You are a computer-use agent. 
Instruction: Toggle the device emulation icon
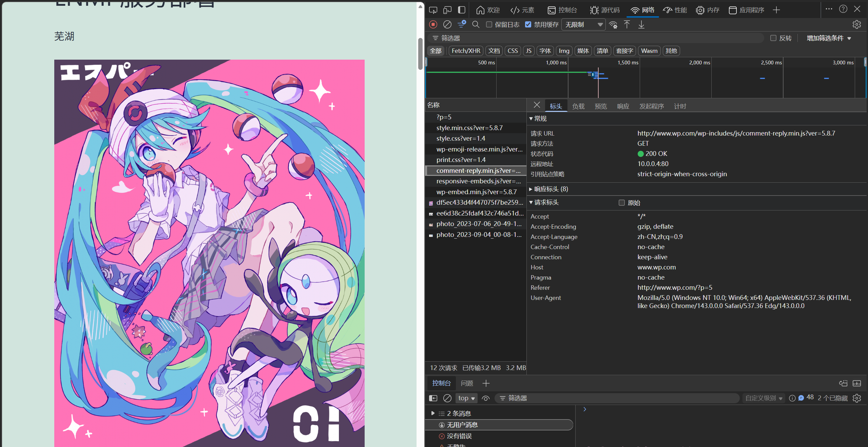pyautogui.click(x=447, y=10)
